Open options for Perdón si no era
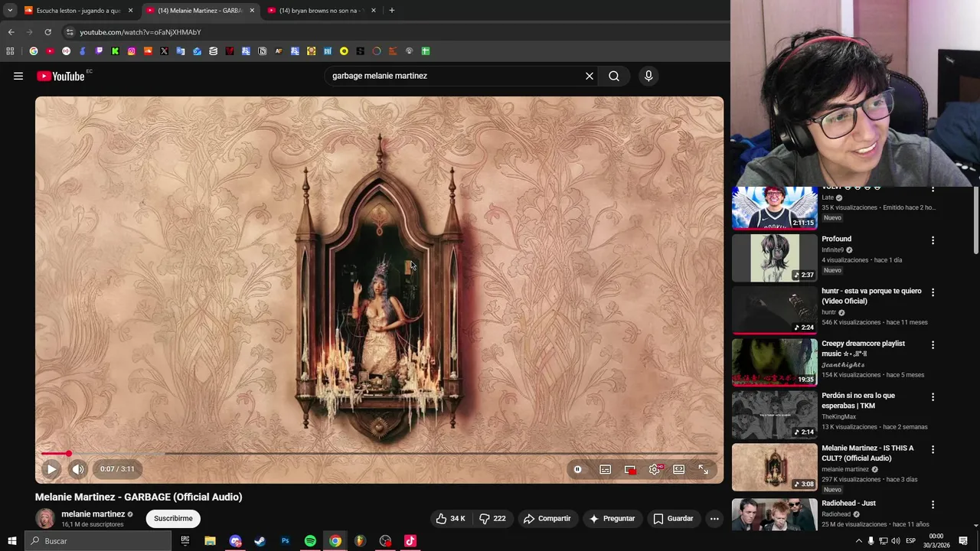 [933, 397]
